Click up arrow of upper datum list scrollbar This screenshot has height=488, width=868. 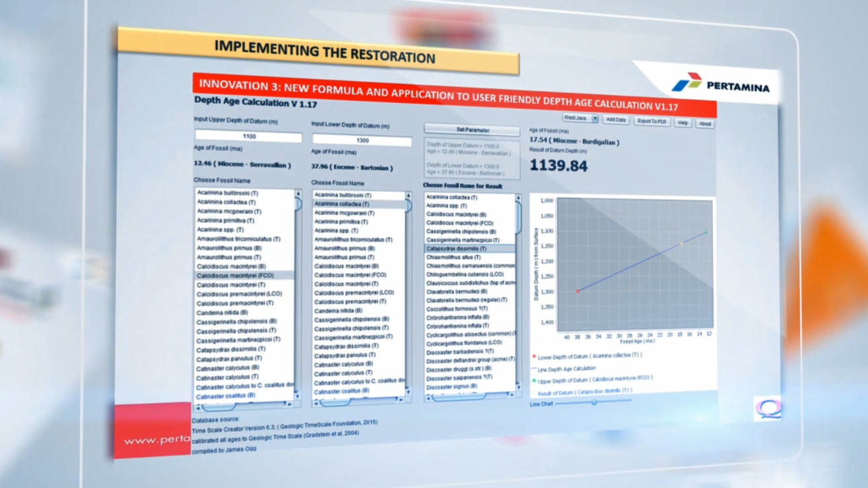click(x=298, y=195)
